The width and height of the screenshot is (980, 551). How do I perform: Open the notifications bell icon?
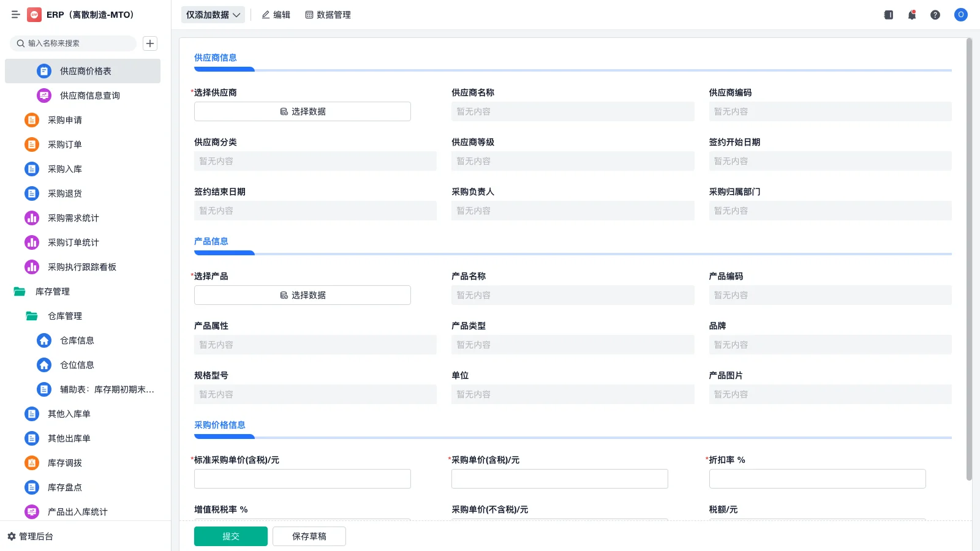pos(912,15)
